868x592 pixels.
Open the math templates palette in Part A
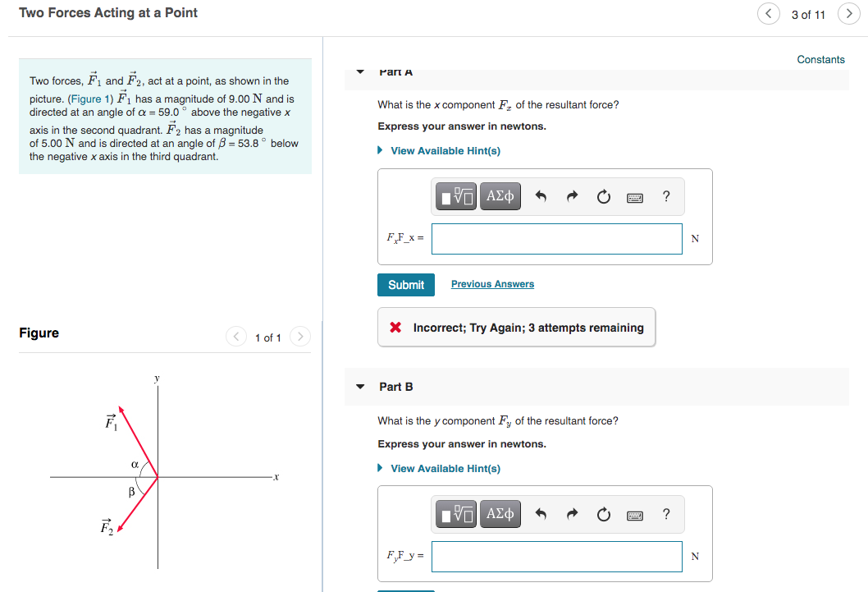[x=455, y=196]
